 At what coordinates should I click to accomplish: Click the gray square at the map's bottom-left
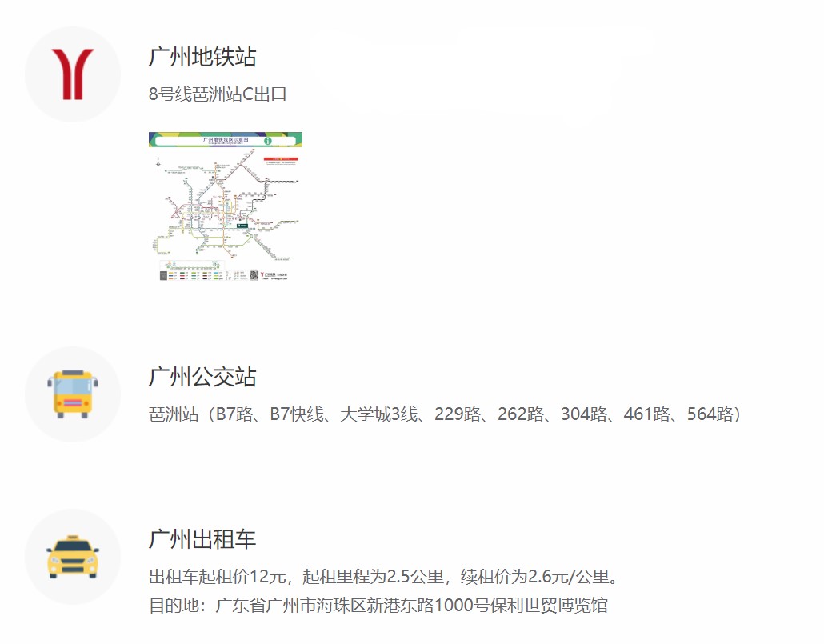[x=164, y=275]
